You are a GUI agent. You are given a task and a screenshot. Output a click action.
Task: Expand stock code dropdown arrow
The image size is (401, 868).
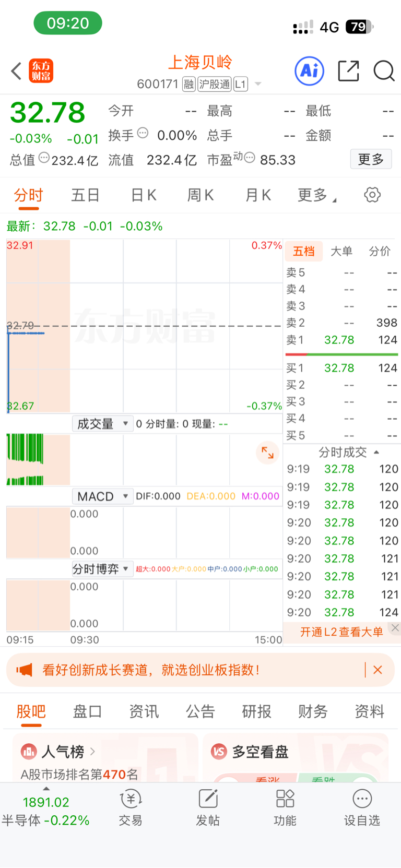coord(257,84)
